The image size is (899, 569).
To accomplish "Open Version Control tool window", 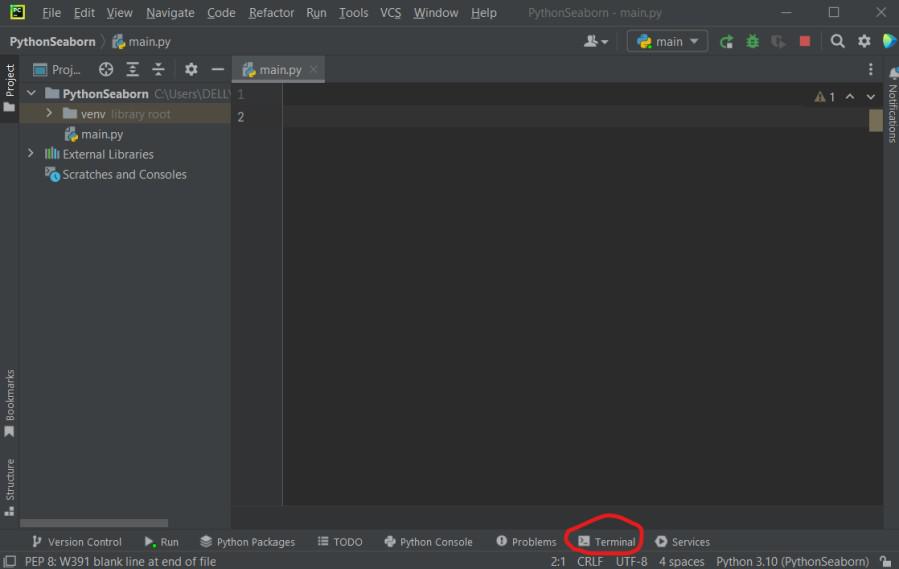I will [77, 541].
